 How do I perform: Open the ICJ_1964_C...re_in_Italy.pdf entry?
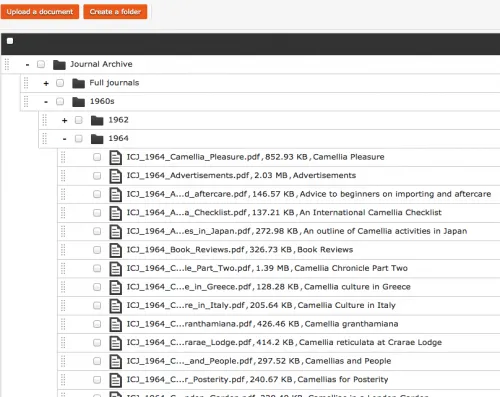261,305
